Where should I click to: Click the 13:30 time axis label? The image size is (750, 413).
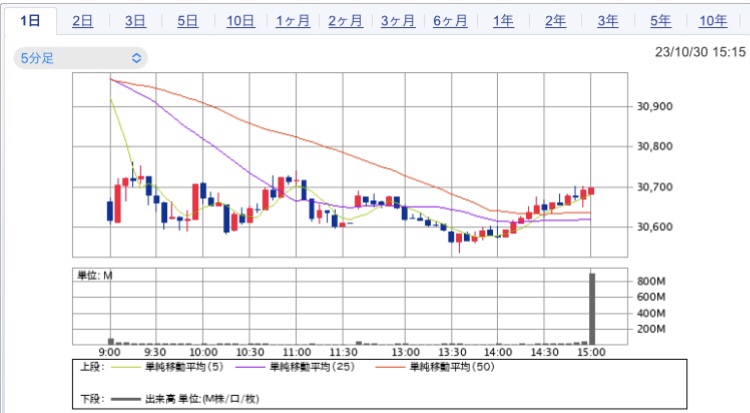click(x=452, y=353)
